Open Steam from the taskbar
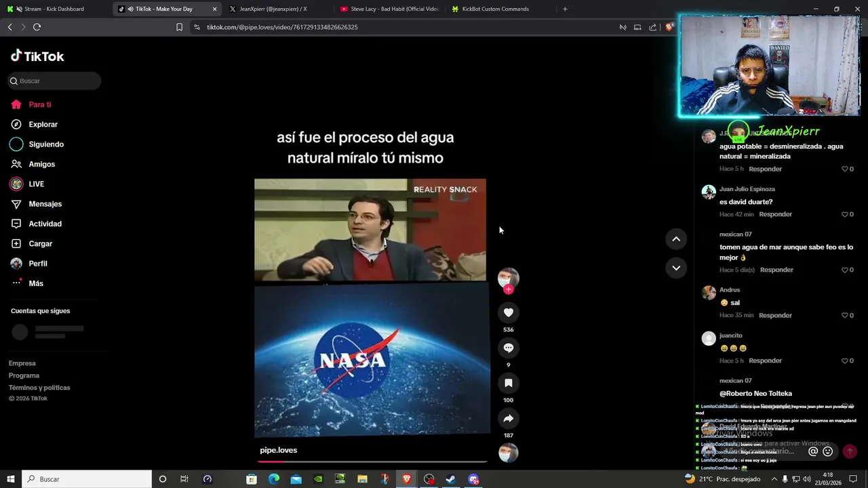This screenshot has width=868, height=488. (451, 479)
